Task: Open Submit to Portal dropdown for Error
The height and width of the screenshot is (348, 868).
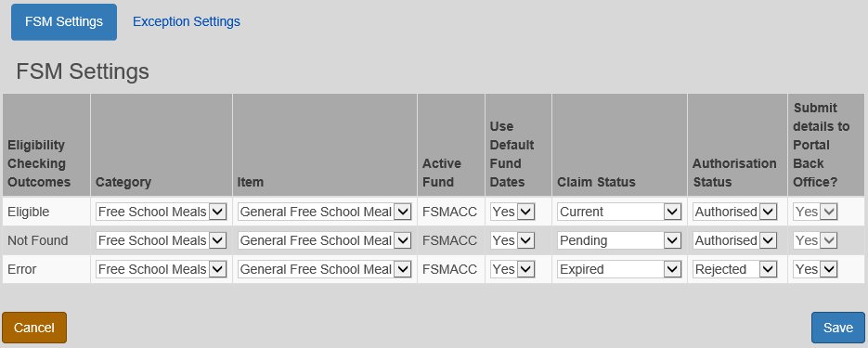Action: pyautogui.click(x=815, y=269)
